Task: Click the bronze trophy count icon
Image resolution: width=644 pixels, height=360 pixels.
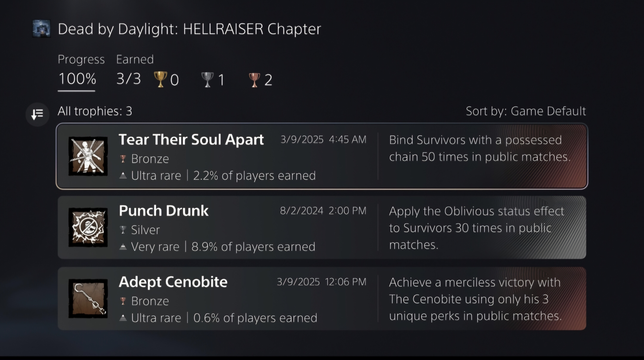Action: click(x=254, y=80)
